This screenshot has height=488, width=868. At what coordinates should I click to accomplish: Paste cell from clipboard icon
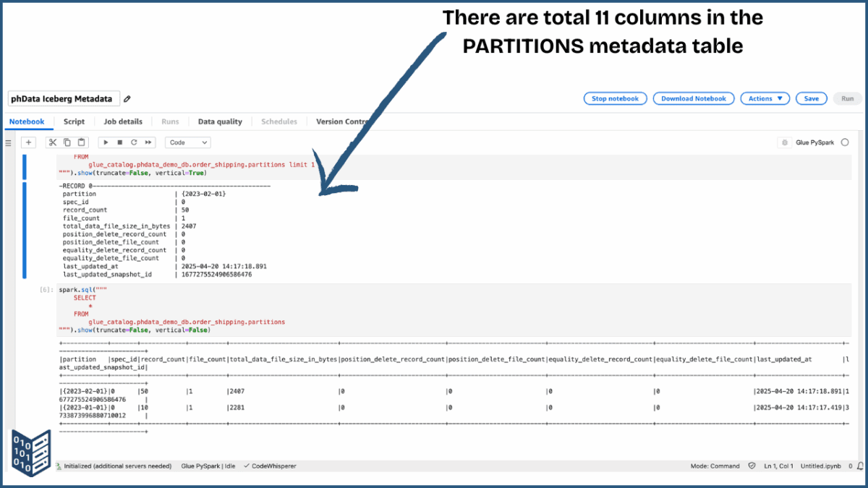tap(81, 142)
